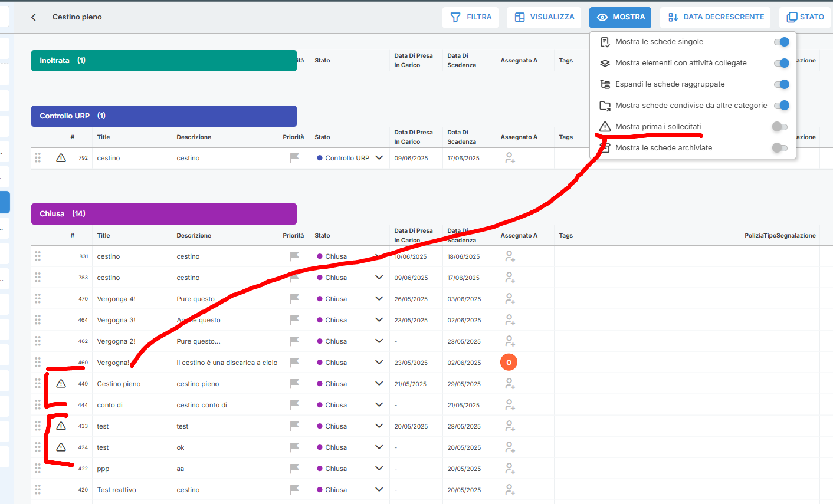
Task: Click the priority flag for row 433
Action: [x=294, y=426]
